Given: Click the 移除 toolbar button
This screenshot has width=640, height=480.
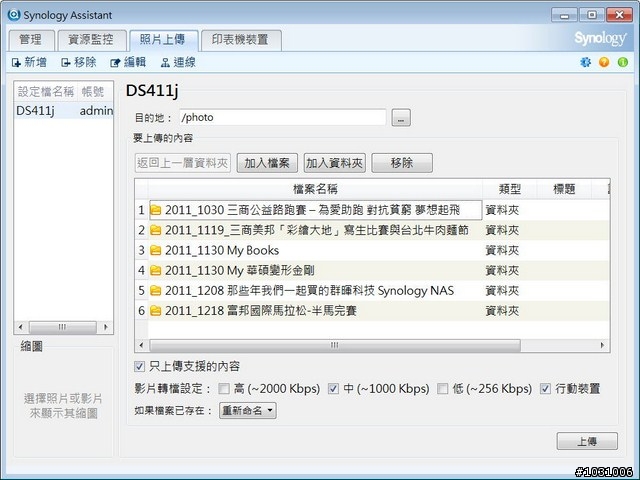Looking at the screenshot, I should click(x=79, y=62).
